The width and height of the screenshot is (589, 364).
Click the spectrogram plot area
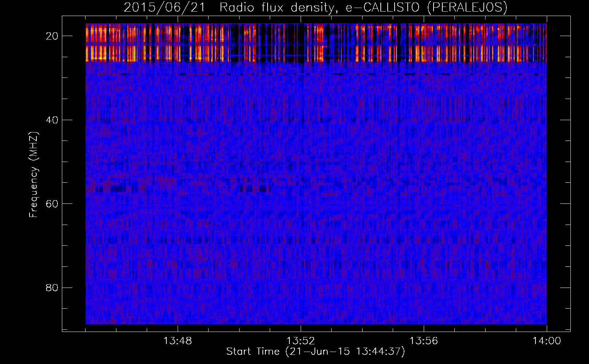coord(316,174)
